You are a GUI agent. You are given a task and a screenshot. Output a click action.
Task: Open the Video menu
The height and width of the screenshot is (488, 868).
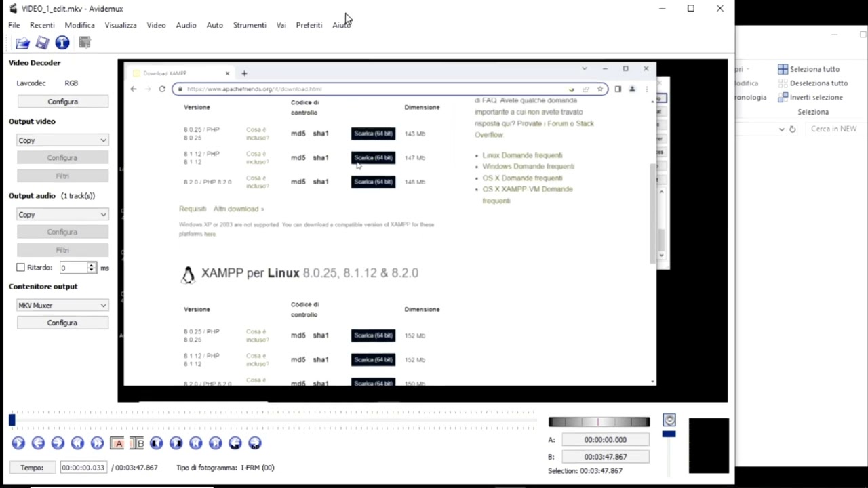[x=156, y=25]
